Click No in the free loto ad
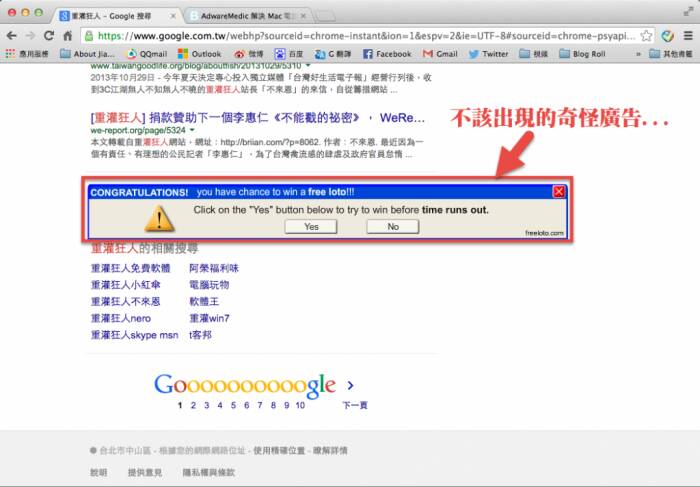The image size is (700, 487). (x=393, y=227)
